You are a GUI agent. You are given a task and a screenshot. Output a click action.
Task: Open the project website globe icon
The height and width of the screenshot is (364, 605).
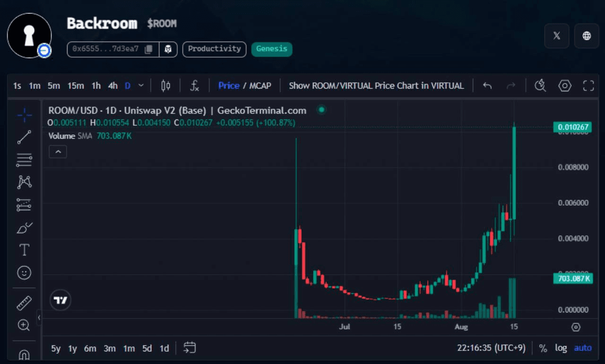[587, 36]
